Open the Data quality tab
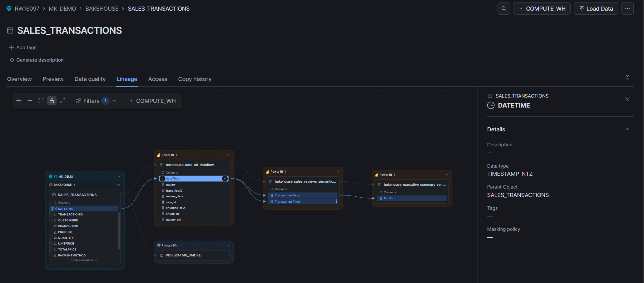The image size is (644, 283). click(90, 79)
